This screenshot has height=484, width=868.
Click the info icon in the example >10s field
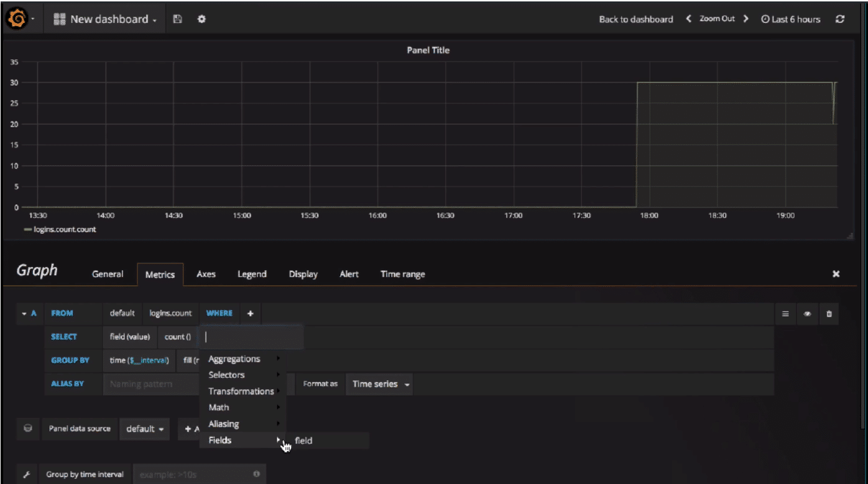[256, 473]
